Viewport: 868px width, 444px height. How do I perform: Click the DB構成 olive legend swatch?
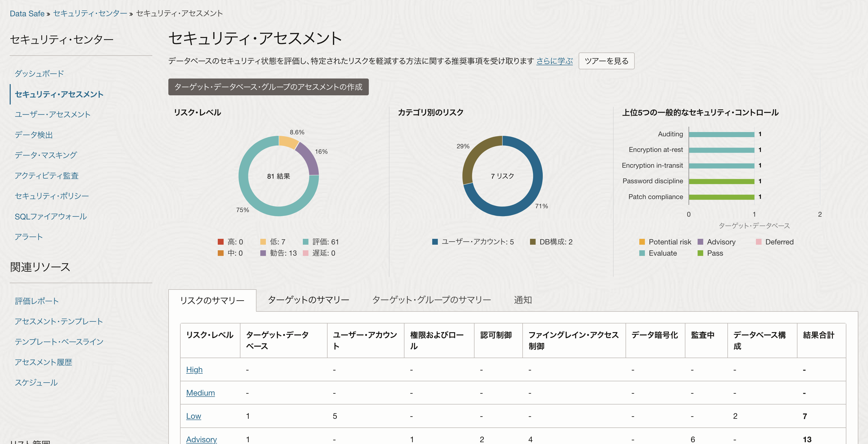(533, 242)
